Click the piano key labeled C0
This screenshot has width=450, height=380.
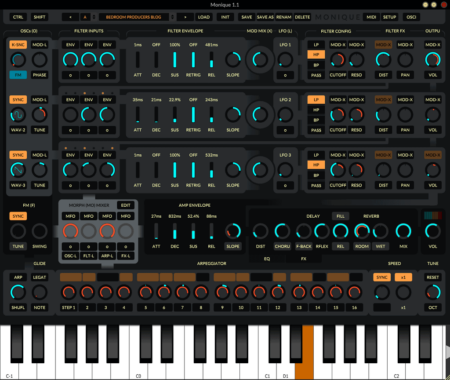(138, 367)
